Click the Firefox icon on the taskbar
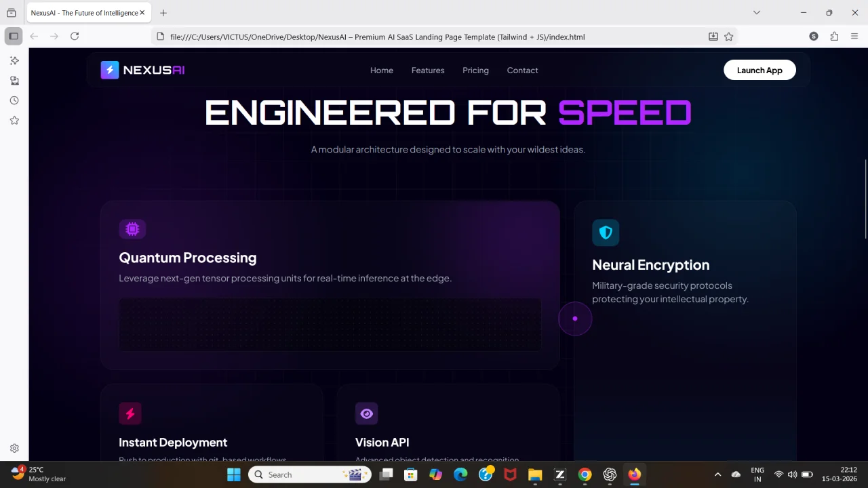Screen dimensions: 868x488 [x=635, y=474]
